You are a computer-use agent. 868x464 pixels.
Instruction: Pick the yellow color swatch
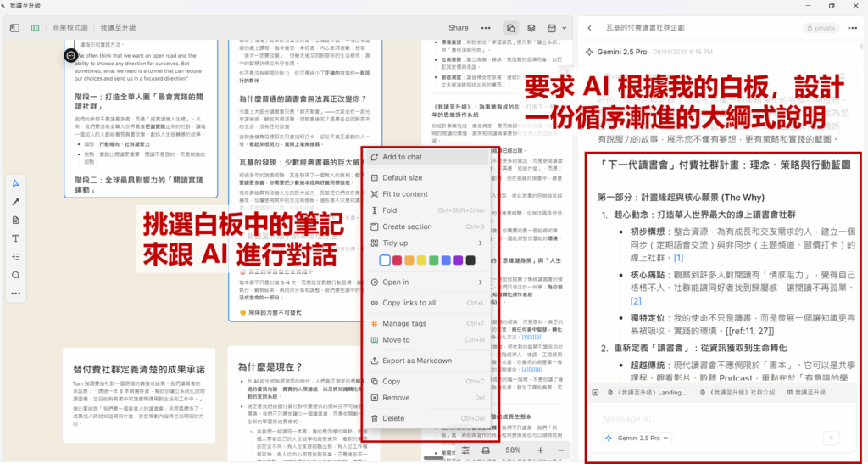421,260
